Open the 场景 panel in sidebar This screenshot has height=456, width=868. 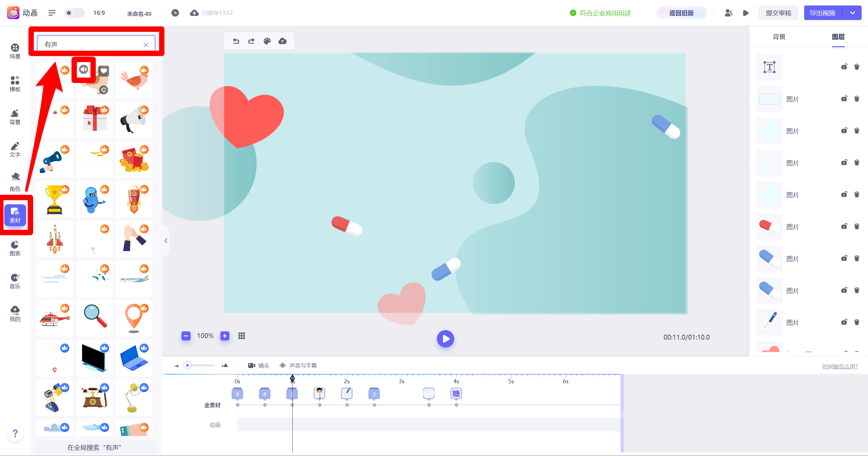(15, 51)
